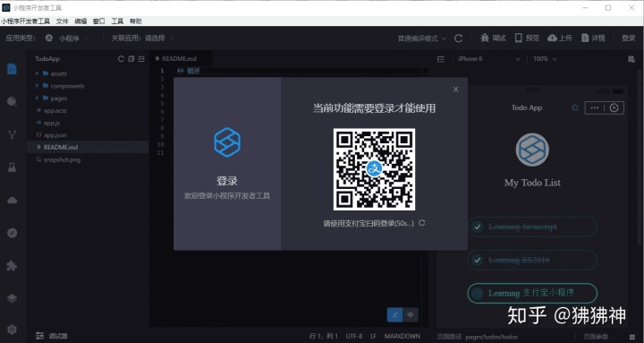Click the LF line ending indicator
This screenshot has width=644, height=343.
click(373, 337)
